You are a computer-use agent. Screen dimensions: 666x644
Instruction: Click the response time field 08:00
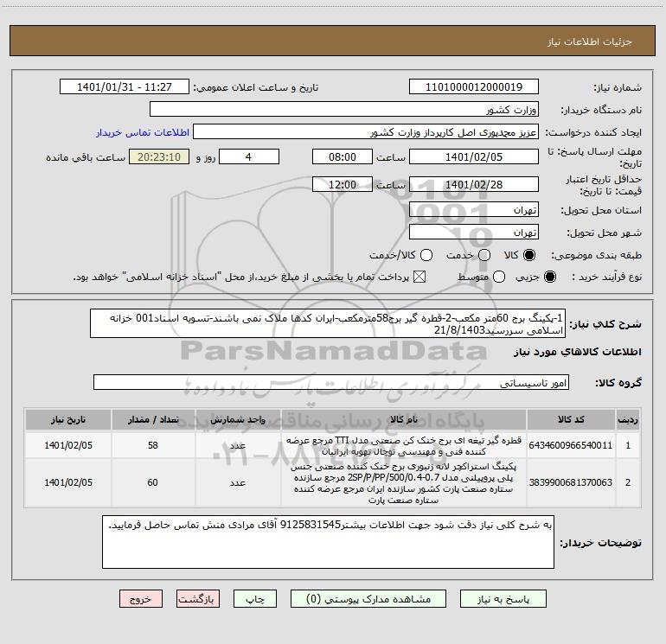pos(343,156)
